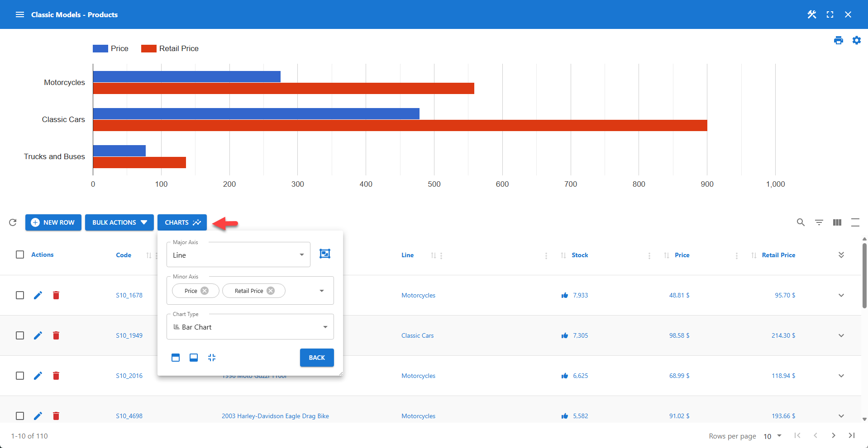The image size is (868, 448).
Task: Refresh the products table
Action: [x=12, y=222]
